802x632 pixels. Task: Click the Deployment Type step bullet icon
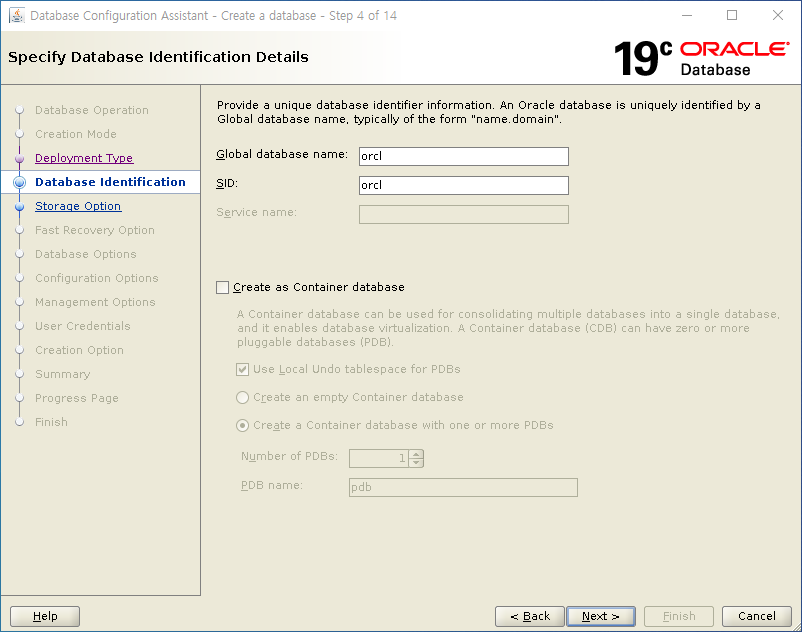(19, 159)
